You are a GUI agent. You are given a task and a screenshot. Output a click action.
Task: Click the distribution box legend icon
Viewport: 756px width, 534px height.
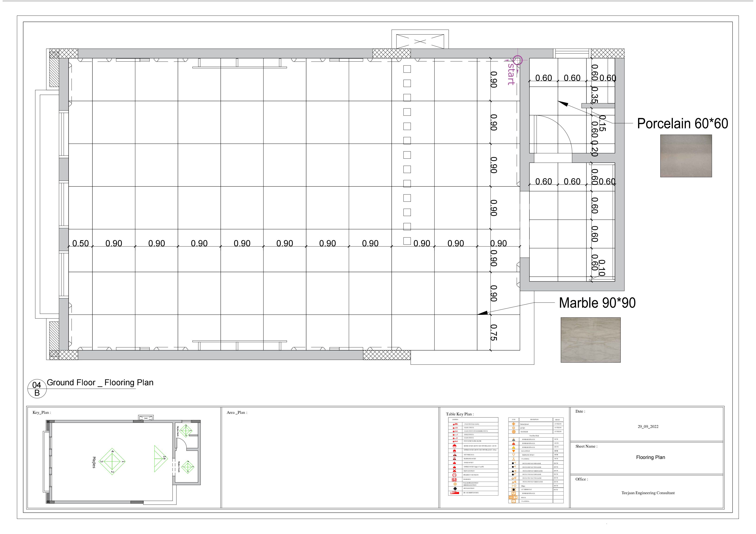point(455,493)
